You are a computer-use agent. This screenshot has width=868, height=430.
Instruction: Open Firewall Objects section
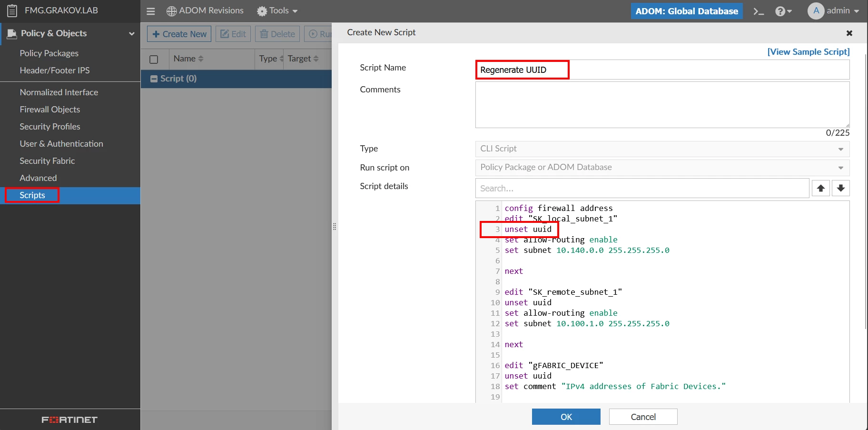[50, 110]
